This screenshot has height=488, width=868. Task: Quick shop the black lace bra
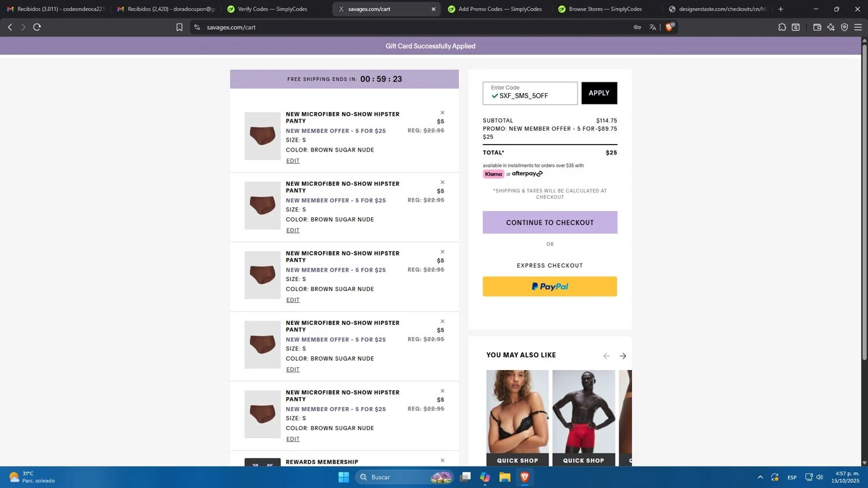517,460
